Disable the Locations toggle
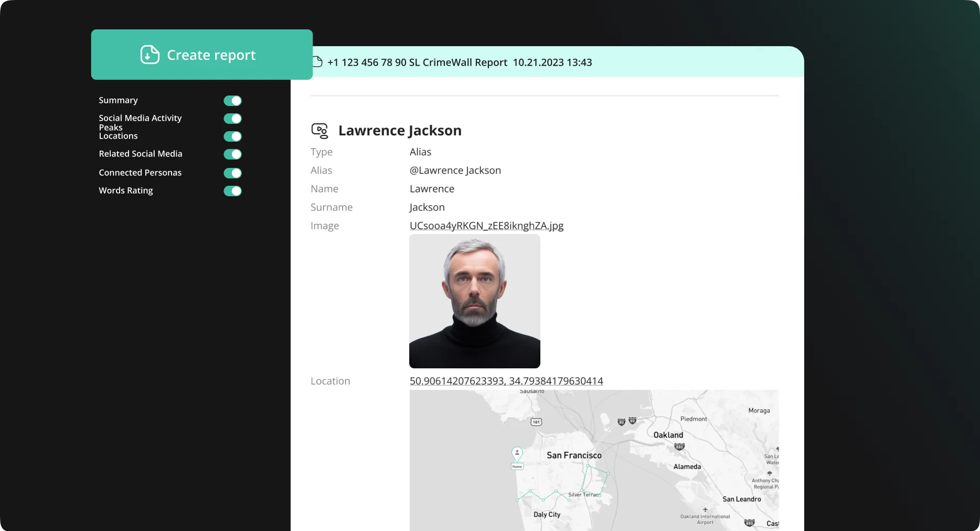This screenshot has height=531, width=980. [x=232, y=136]
